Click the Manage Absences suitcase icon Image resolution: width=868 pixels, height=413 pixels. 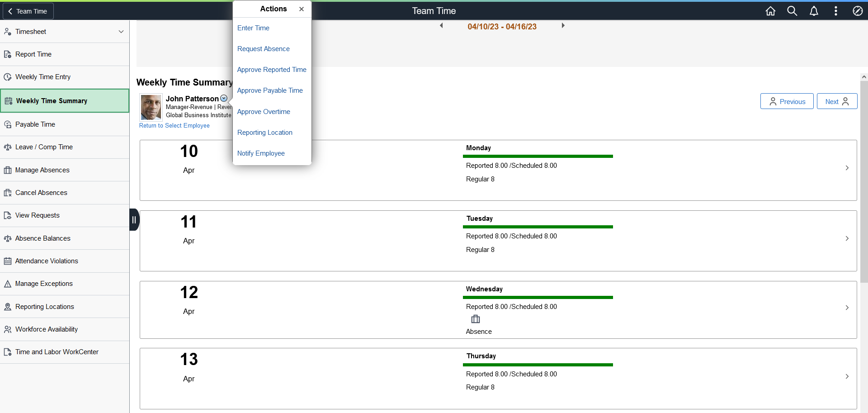pyautogui.click(x=8, y=170)
